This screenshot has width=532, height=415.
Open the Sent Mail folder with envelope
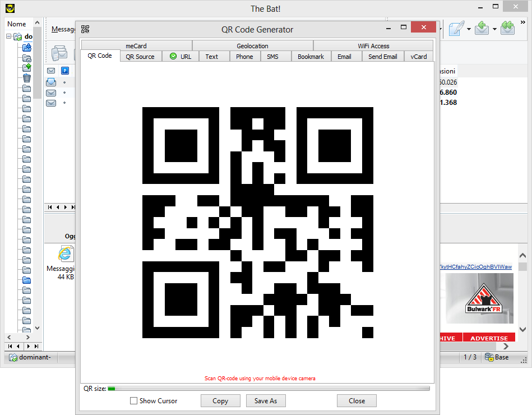click(x=27, y=58)
